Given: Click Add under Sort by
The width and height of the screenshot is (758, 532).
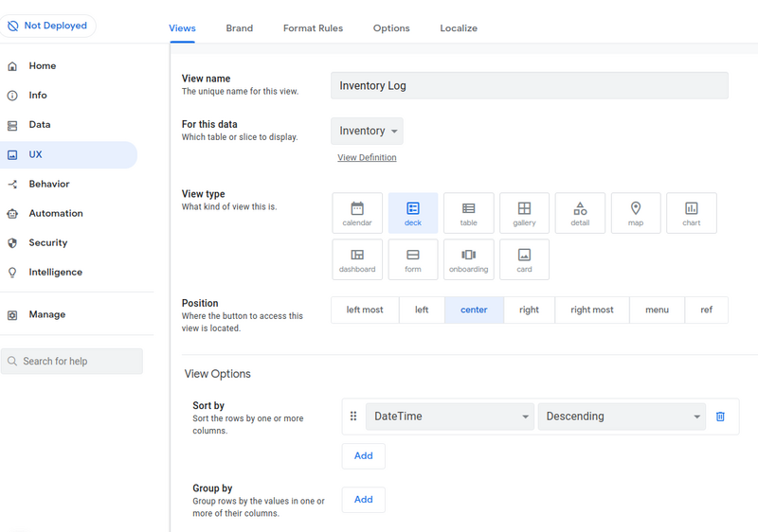Looking at the screenshot, I should [364, 455].
